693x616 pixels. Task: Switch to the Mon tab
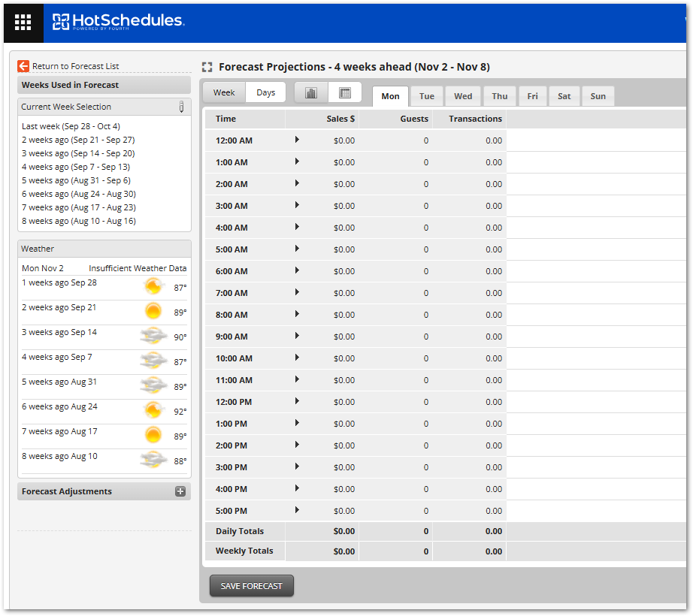click(390, 96)
